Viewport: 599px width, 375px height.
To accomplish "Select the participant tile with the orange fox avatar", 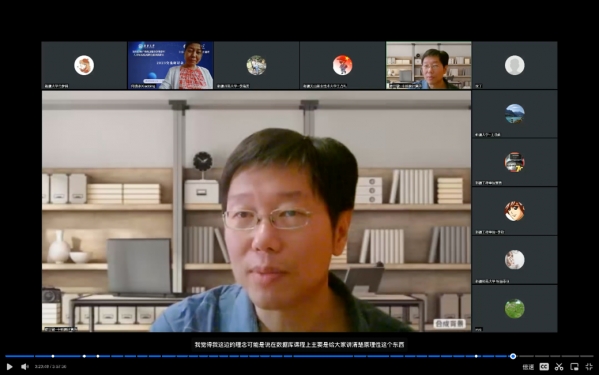I will coord(84,65).
